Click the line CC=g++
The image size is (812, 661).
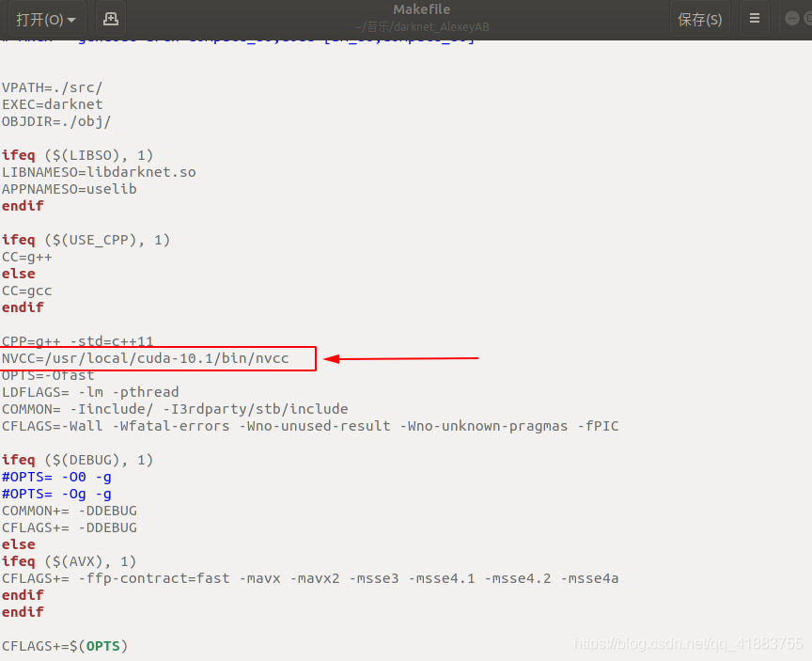(27, 257)
